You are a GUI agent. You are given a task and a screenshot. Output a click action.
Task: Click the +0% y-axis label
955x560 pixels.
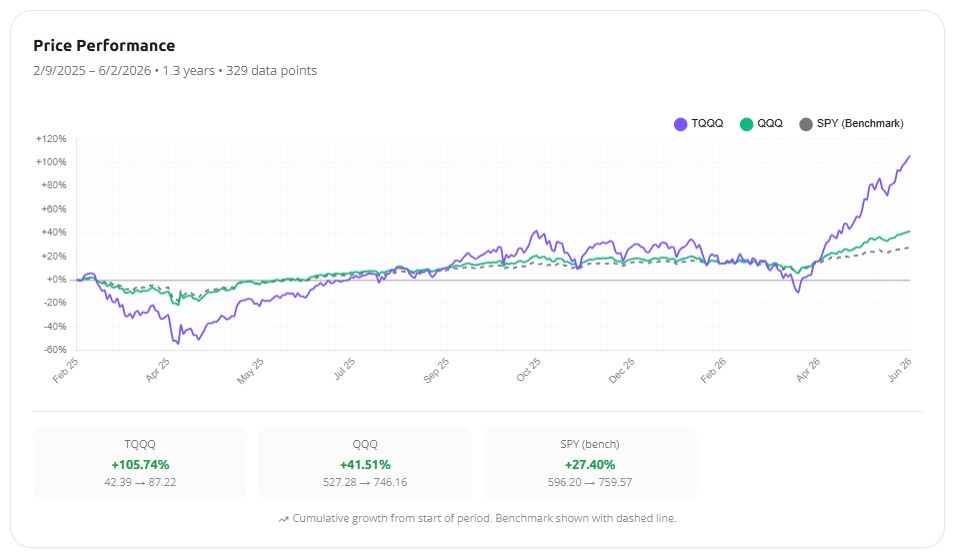click(x=56, y=280)
